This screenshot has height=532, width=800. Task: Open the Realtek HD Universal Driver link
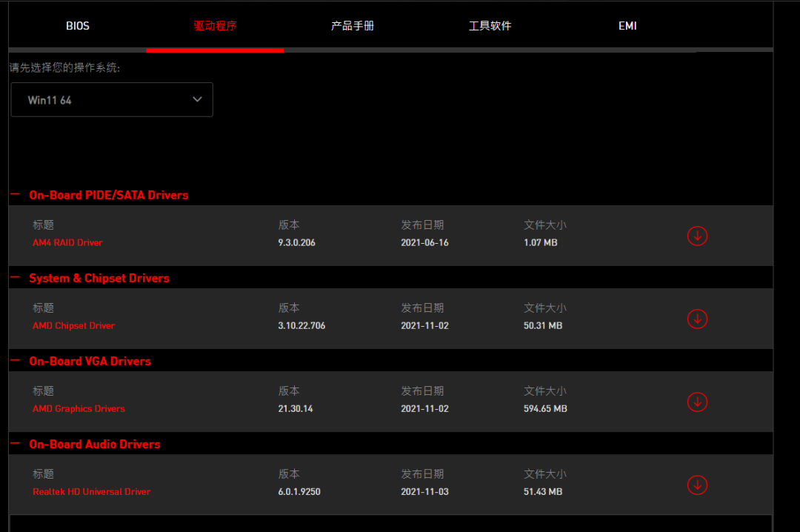point(91,491)
